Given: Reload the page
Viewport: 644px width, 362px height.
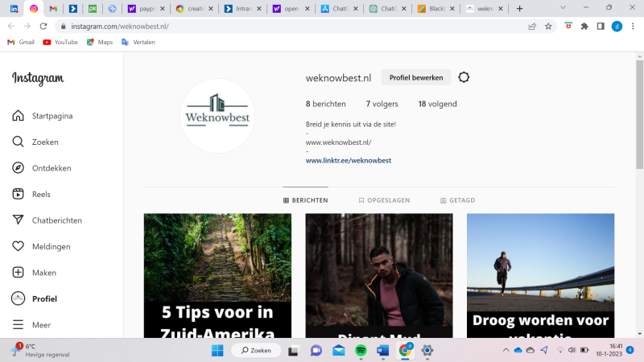Looking at the screenshot, I should pyautogui.click(x=43, y=27).
